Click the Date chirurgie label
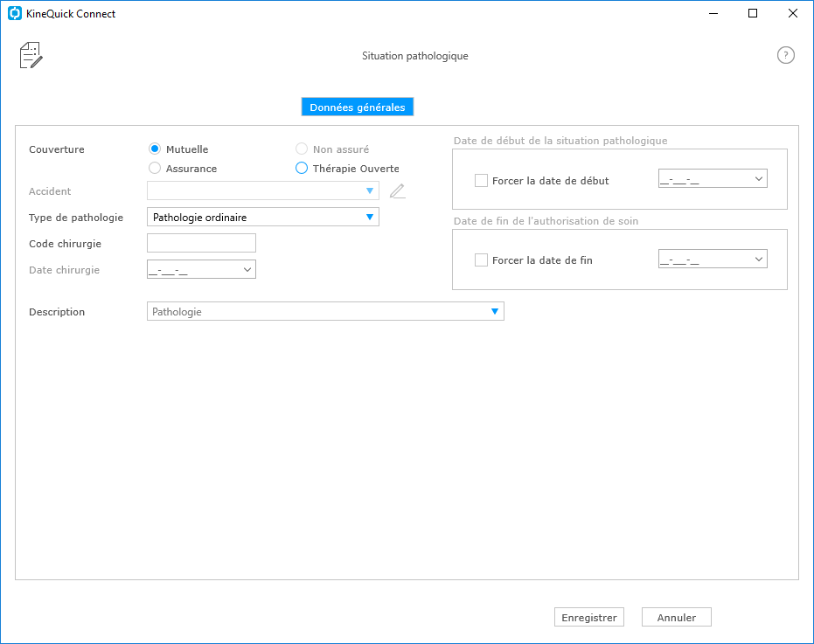Viewport: 814px width, 644px height. click(64, 270)
